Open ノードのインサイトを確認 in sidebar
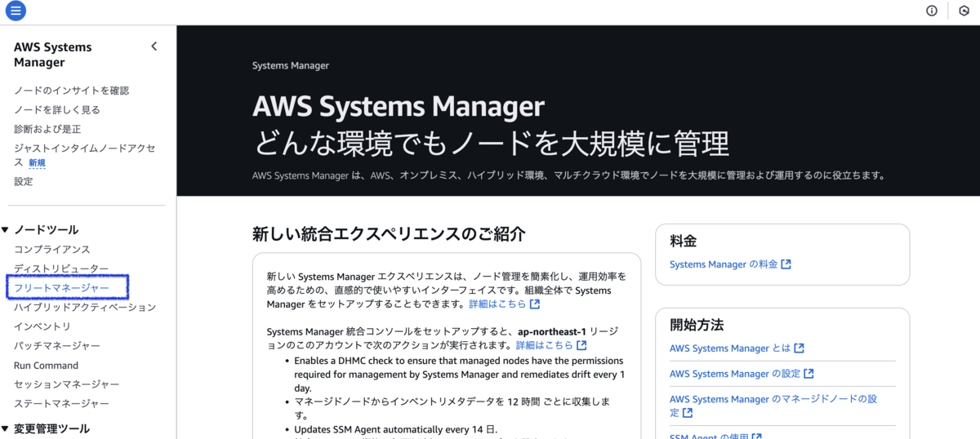 coord(71,91)
